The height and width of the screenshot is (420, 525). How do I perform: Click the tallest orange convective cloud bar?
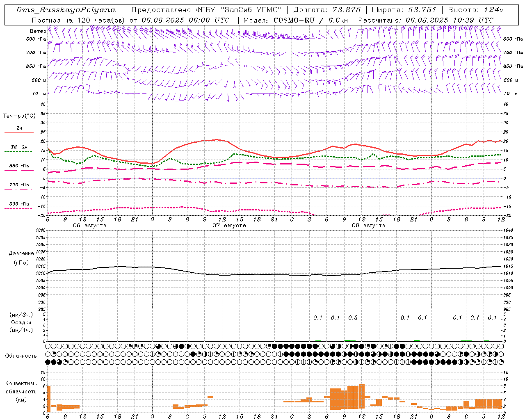coord(362,397)
